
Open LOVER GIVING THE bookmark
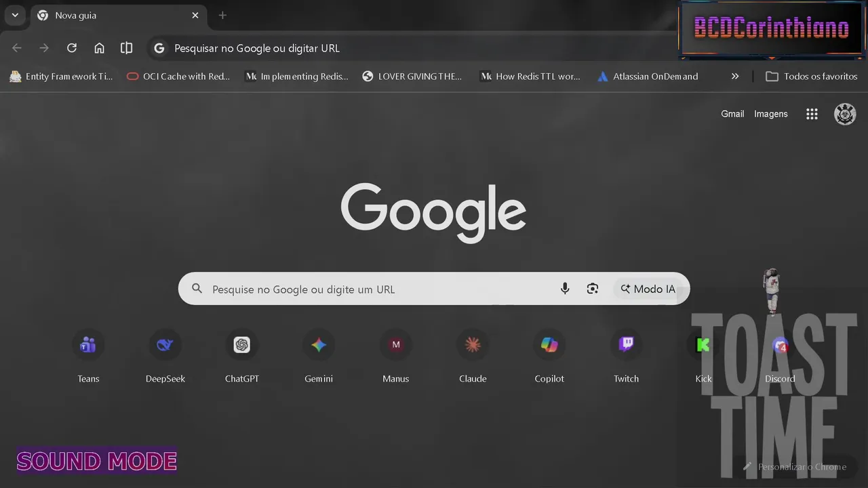[x=412, y=77]
